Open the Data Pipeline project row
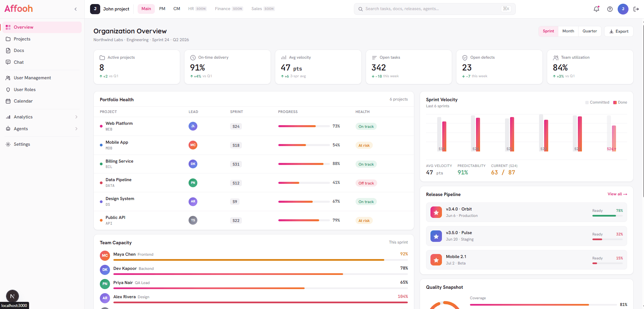Screen dimensions: 644x309 (254, 183)
